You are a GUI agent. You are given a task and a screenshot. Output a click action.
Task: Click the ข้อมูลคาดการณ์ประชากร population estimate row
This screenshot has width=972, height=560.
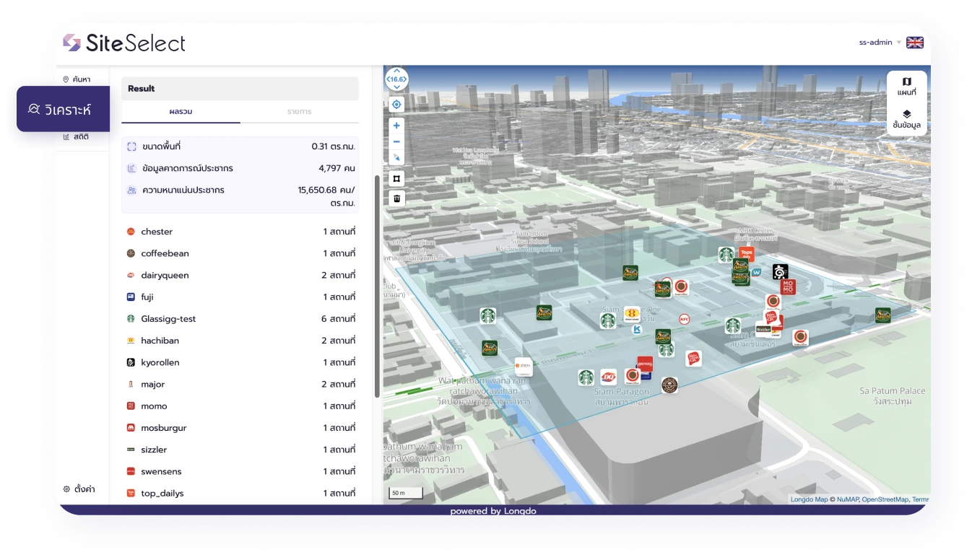tap(240, 168)
